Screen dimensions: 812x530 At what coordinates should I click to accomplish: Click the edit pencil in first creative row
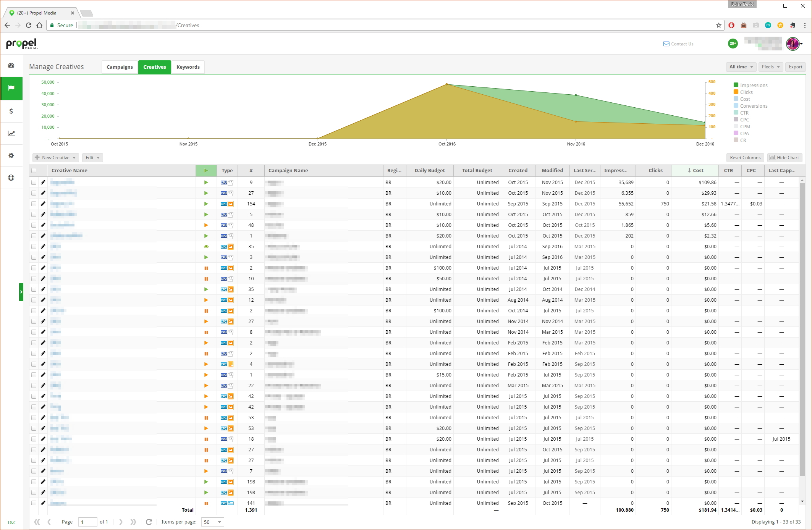43,183
